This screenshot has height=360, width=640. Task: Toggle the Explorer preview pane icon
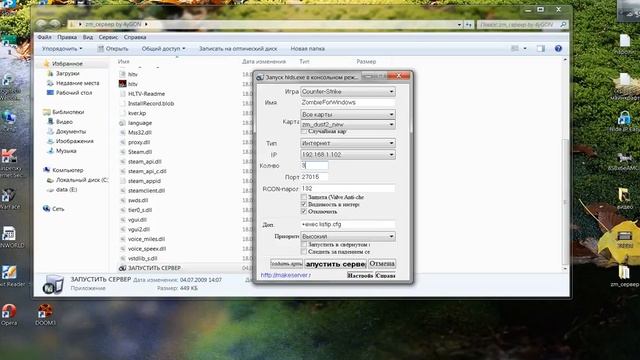click(540, 49)
